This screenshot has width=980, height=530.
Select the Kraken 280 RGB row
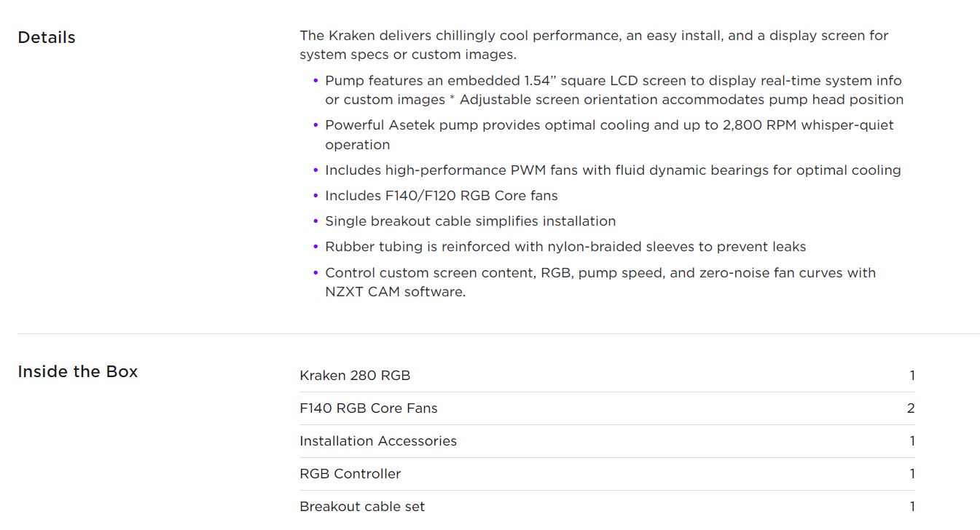[355, 376]
